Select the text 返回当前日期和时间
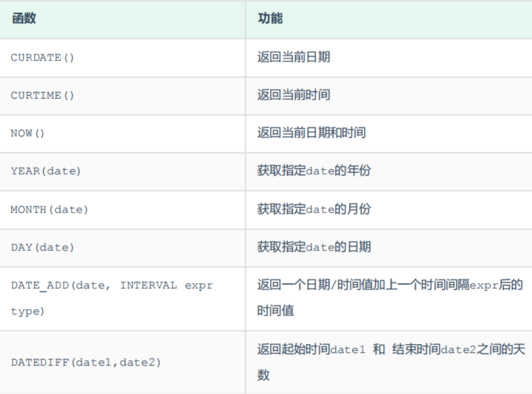This screenshot has height=394, width=532. click(311, 133)
